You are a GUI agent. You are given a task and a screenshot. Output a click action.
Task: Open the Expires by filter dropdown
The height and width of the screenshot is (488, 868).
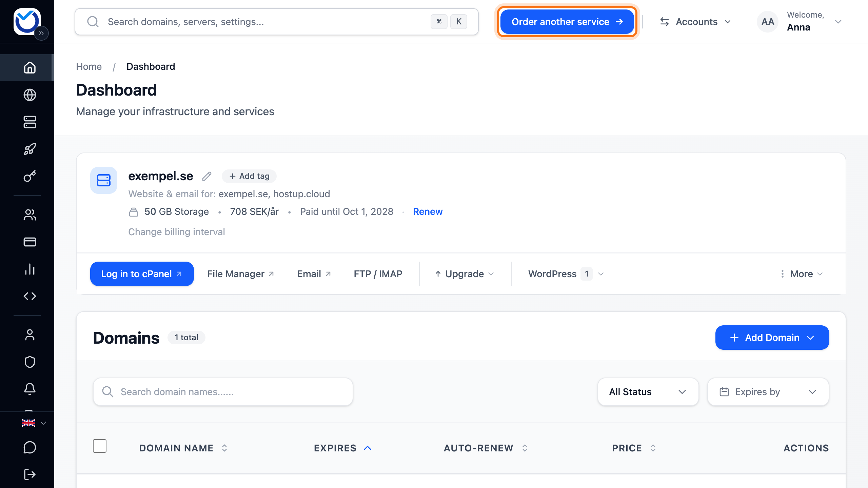point(768,392)
